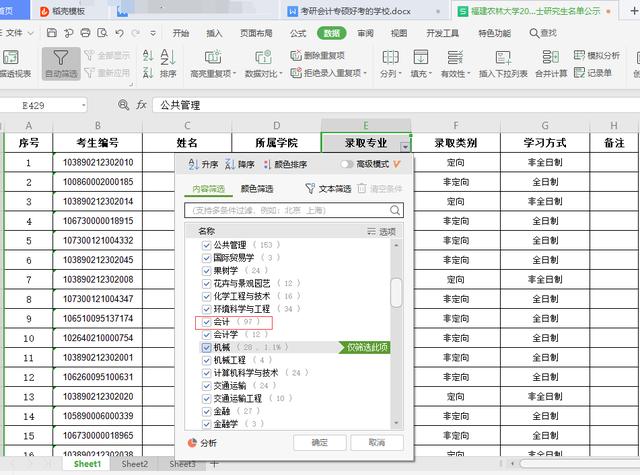Uncheck the 金融 (27) checkbox
The image size is (640, 475).
pos(207,410)
